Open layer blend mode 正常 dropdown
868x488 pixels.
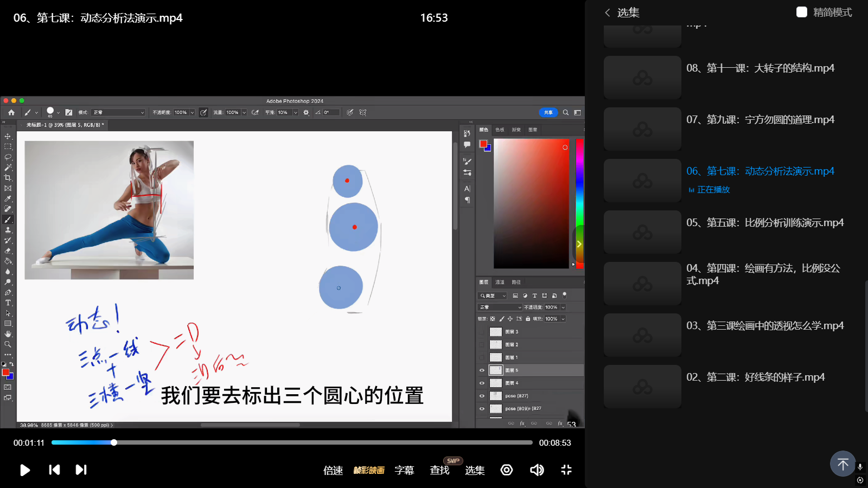click(x=500, y=307)
